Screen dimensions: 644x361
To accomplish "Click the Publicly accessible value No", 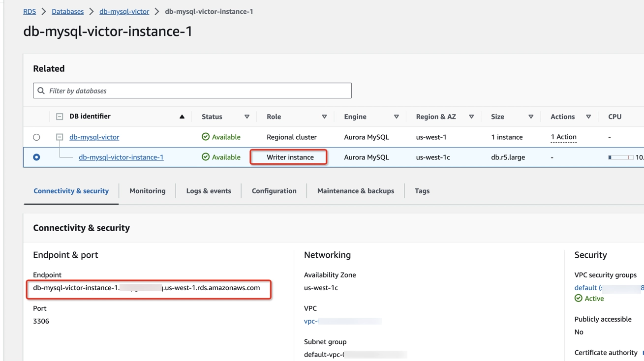I will pos(579,332).
